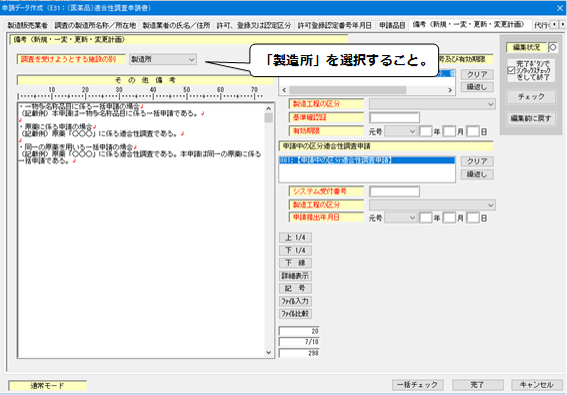Select list row 001 申請中の区分適合性調査申請

point(367,160)
